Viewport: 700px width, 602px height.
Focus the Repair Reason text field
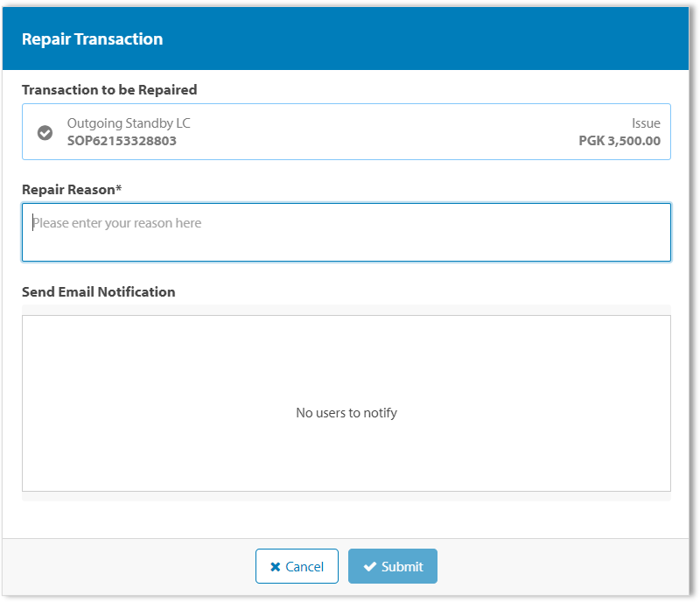point(346,233)
